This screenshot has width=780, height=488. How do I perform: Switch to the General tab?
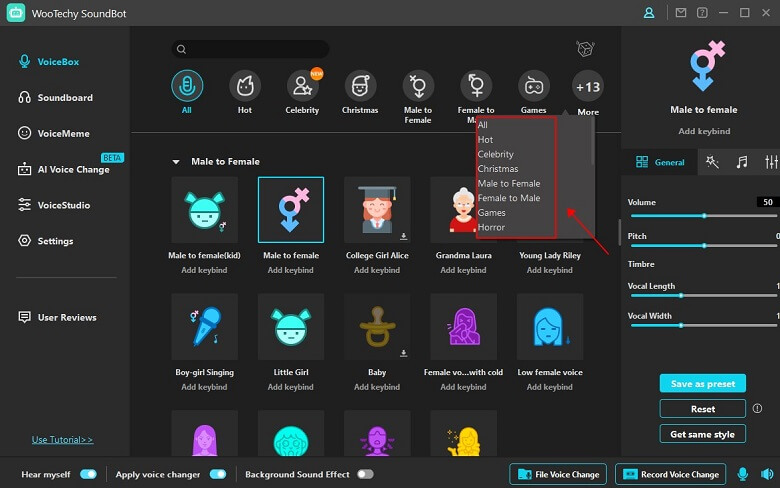(660, 162)
